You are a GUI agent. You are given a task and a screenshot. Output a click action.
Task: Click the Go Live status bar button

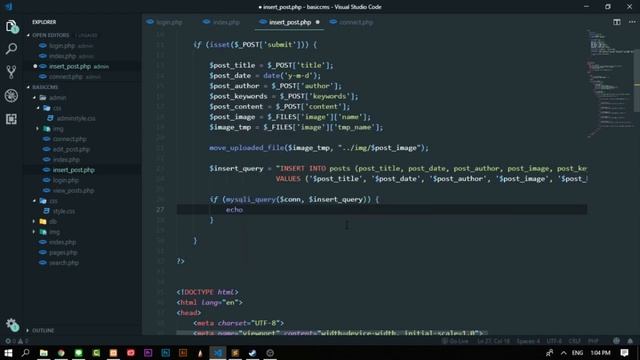pyautogui.click(x=455, y=341)
